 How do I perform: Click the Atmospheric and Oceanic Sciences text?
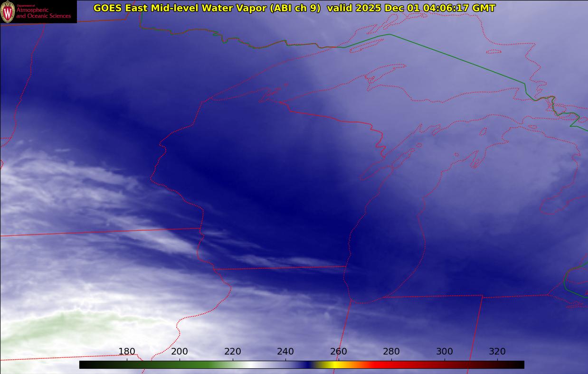(43, 13)
